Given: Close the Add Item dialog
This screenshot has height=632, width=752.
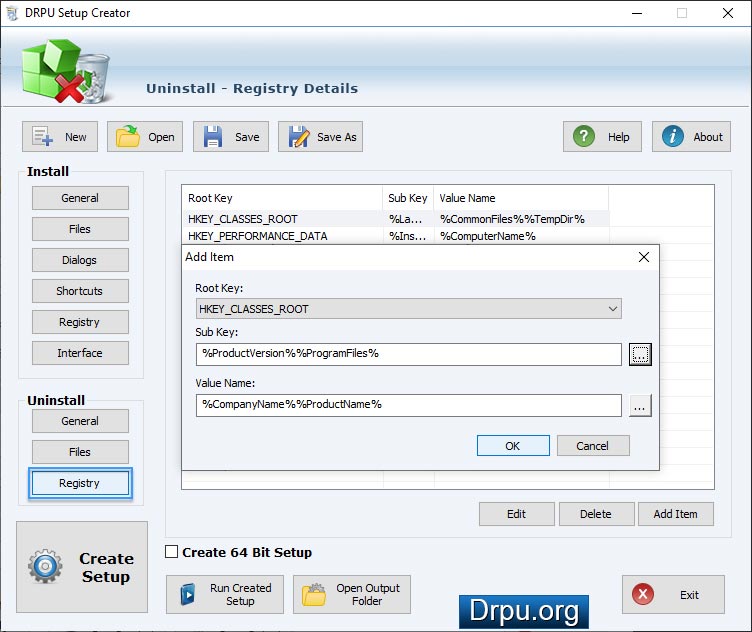Looking at the screenshot, I should point(644,257).
